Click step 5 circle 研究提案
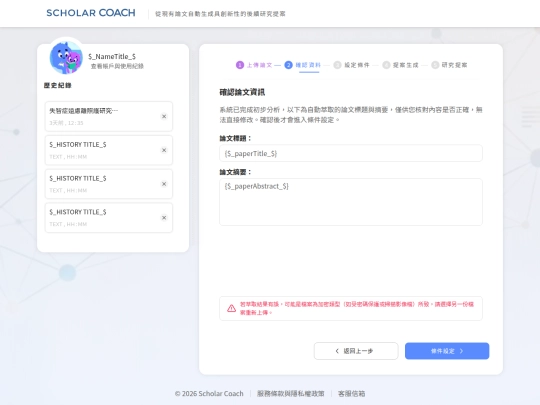540x405 pixels. [x=435, y=65]
